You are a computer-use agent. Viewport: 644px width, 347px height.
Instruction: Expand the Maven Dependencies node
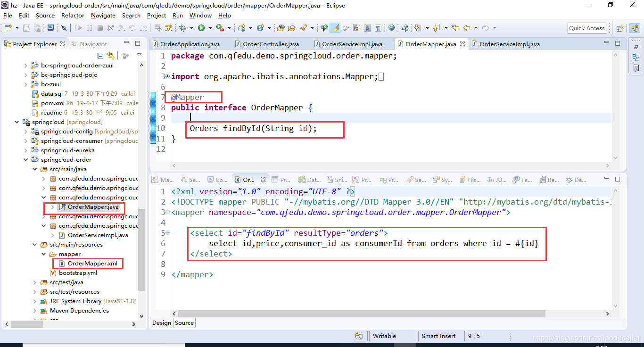(x=34, y=311)
